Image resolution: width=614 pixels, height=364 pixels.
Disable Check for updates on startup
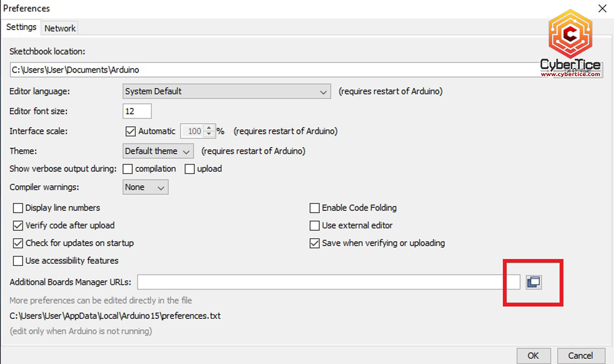click(x=18, y=243)
